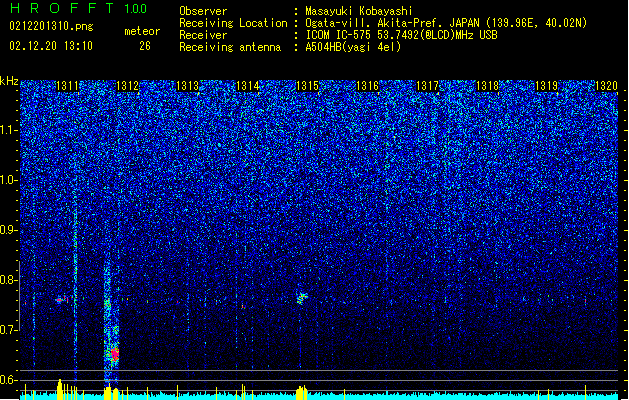This screenshot has height=400, width=629.
Task: Click the 1311 time marker
Action: tap(67, 86)
